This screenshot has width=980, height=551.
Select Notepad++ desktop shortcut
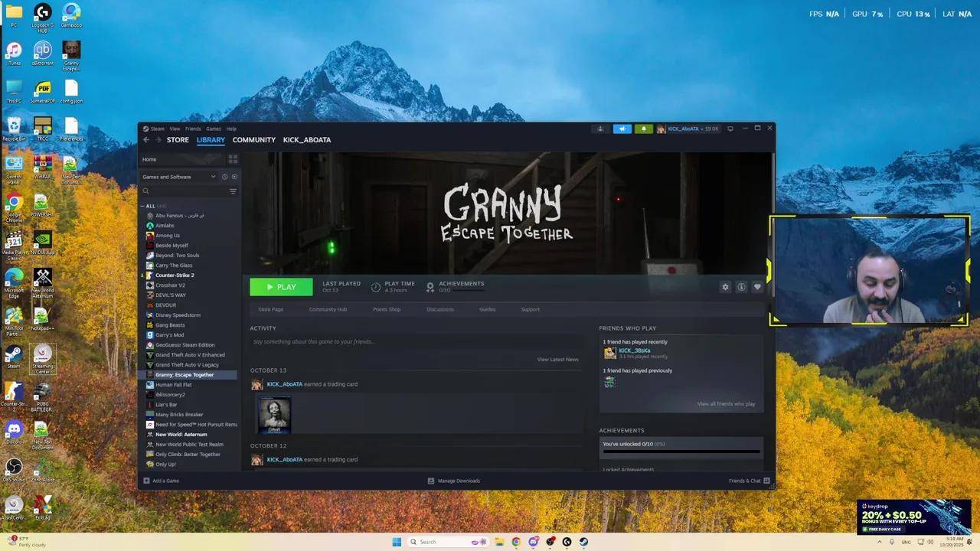tap(43, 319)
